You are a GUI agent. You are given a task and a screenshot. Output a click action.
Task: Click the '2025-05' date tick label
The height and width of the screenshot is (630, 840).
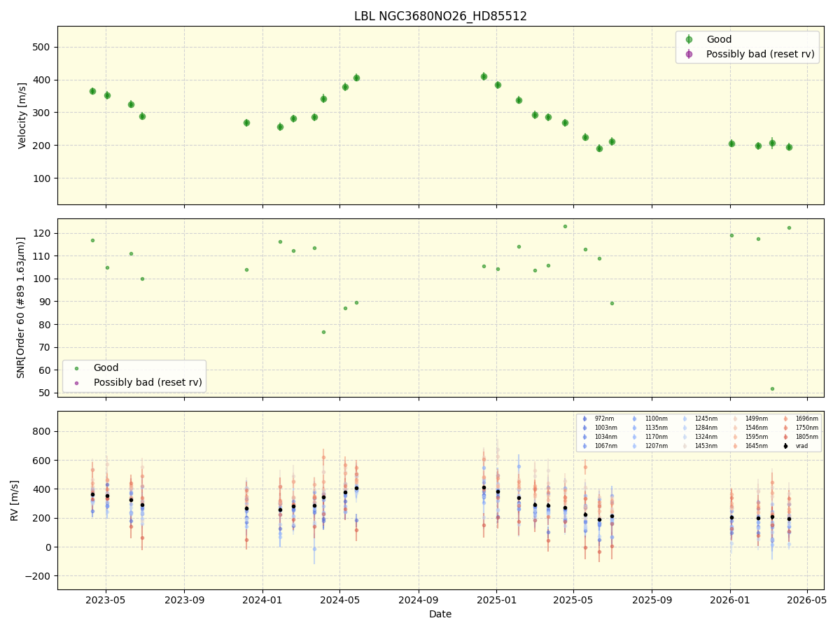pos(573,600)
